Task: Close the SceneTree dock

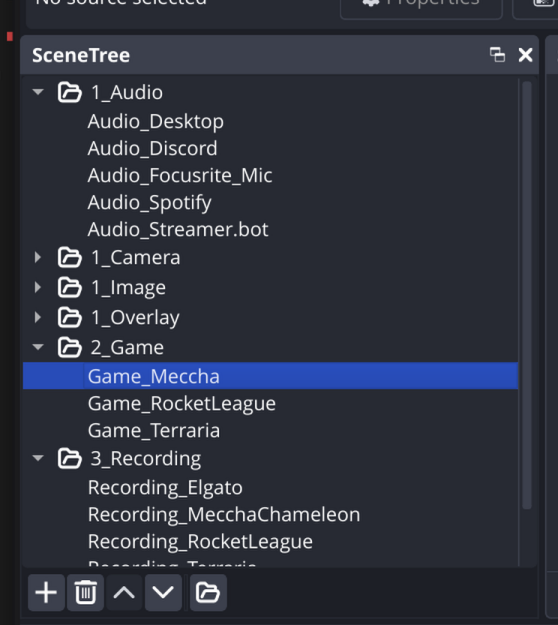Action: point(525,55)
